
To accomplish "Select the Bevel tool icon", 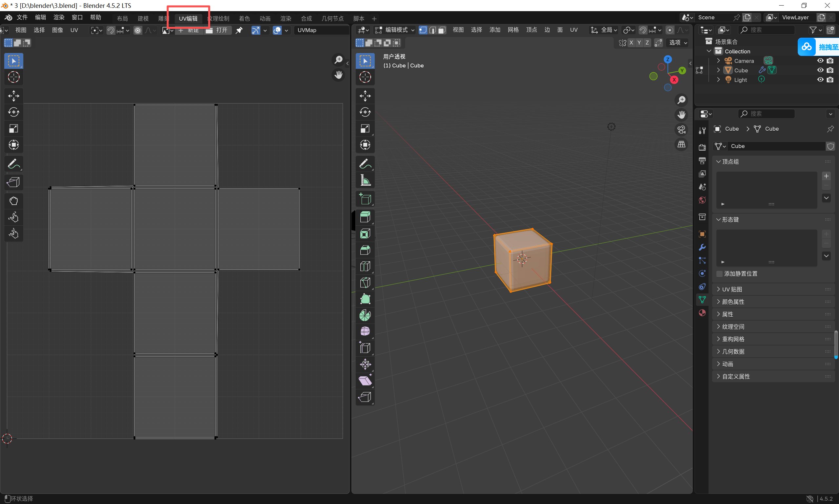I will pyautogui.click(x=365, y=250).
